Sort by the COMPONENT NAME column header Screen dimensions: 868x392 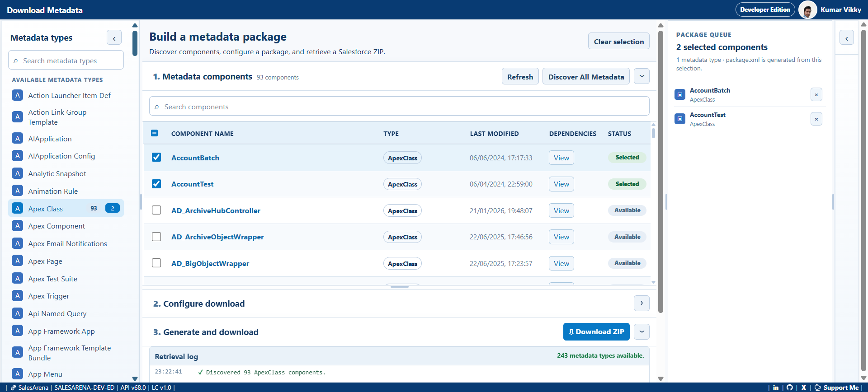(x=202, y=134)
